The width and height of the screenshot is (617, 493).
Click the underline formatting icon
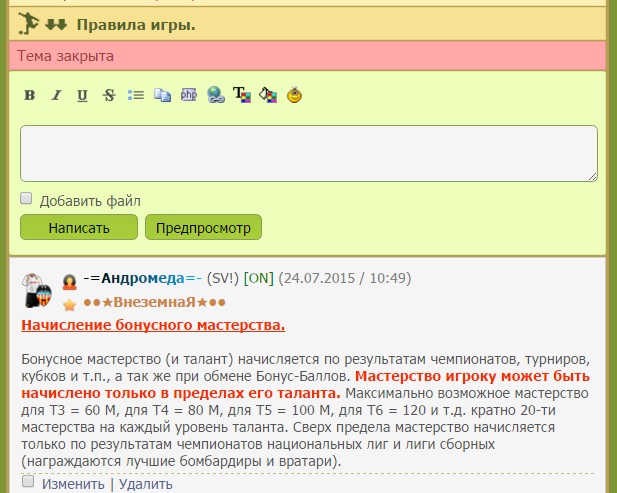(82, 96)
